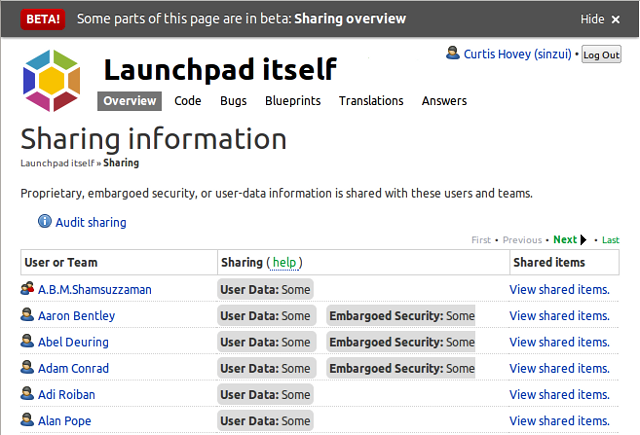Go to Next page of results
Screen dimensions: 640x435
coord(565,240)
